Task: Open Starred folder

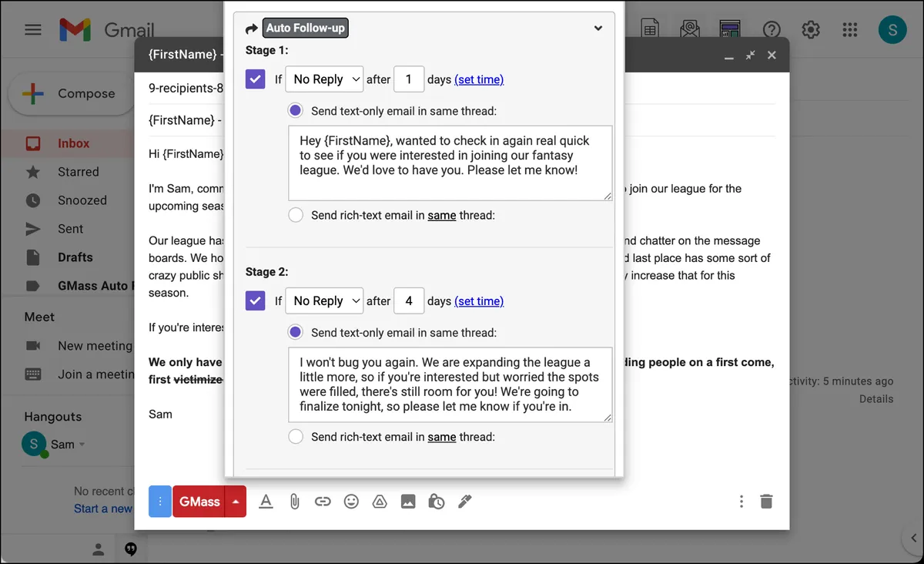Action: pyautogui.click(x=78, y=172)
